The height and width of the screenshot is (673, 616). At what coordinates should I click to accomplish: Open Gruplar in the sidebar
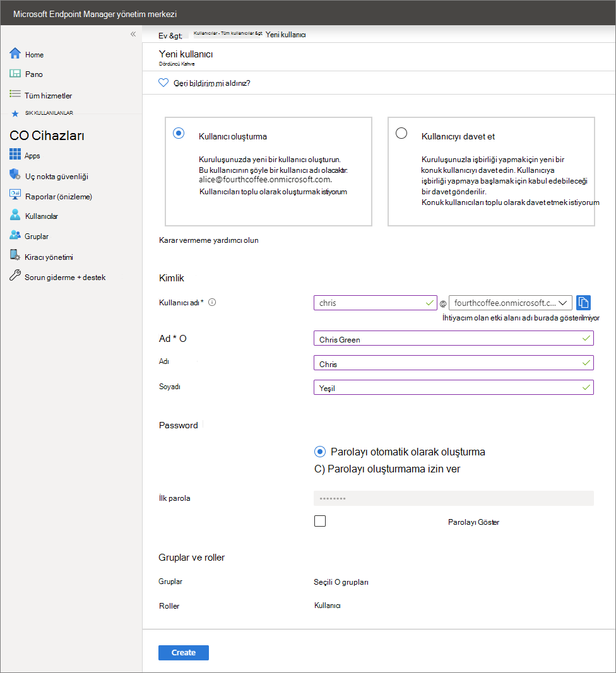pyautogui.click(x=37, y=237)
